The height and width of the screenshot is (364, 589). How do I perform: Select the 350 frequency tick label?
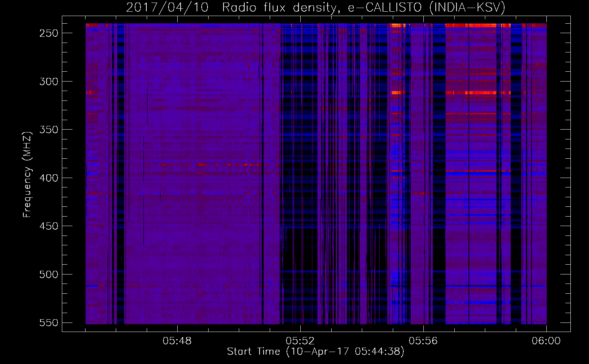click(49, 130)
